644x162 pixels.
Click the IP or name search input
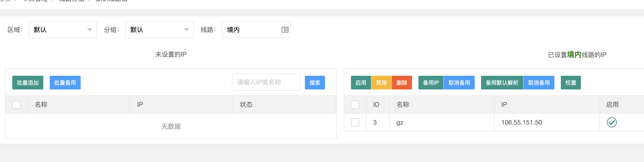click(x=266, y=82)
